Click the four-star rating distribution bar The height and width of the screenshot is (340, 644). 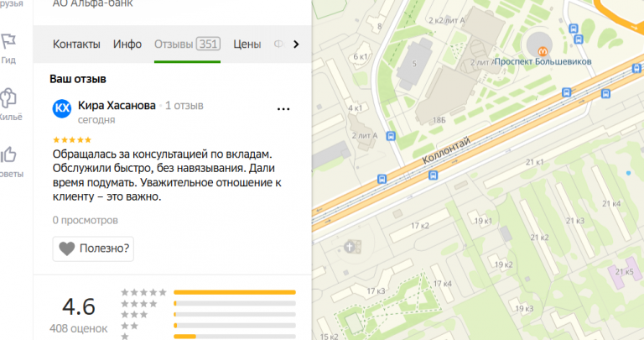pyautogui.click(x=235, y=303)
